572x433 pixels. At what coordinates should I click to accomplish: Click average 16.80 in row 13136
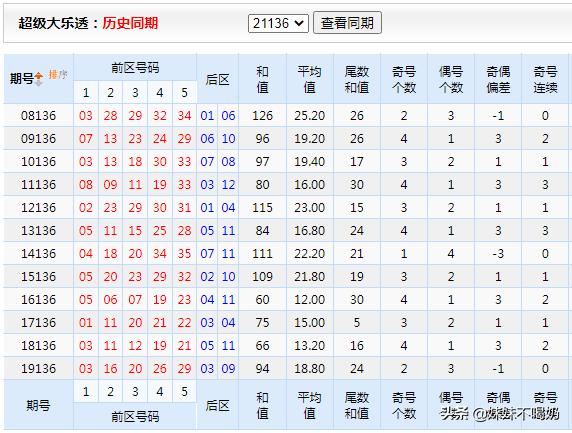point(309,231)
